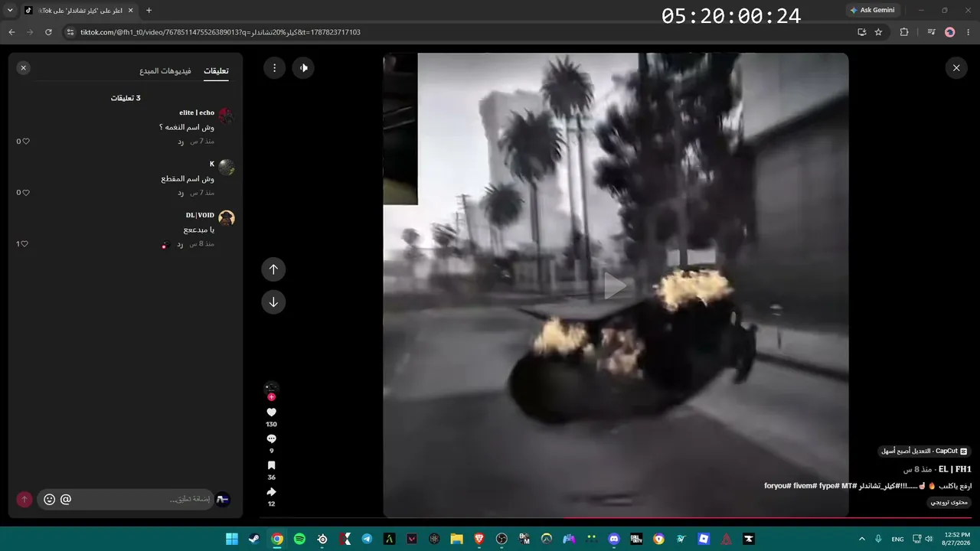Open the فيديوهات المبدع creator videos tab
This screenshot has width=980, height=551.
(165, 71)
